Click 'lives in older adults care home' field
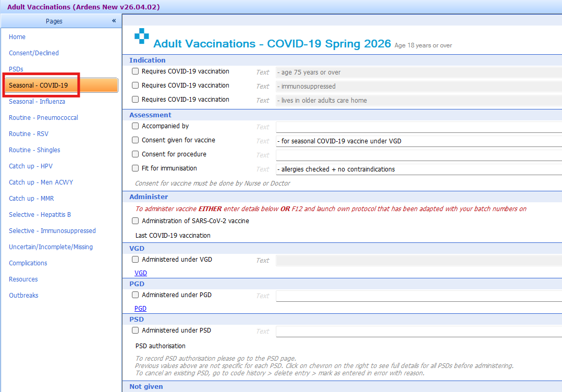This screenshot has width=562, height=392. pyautogui.click(x=419, y=100)
